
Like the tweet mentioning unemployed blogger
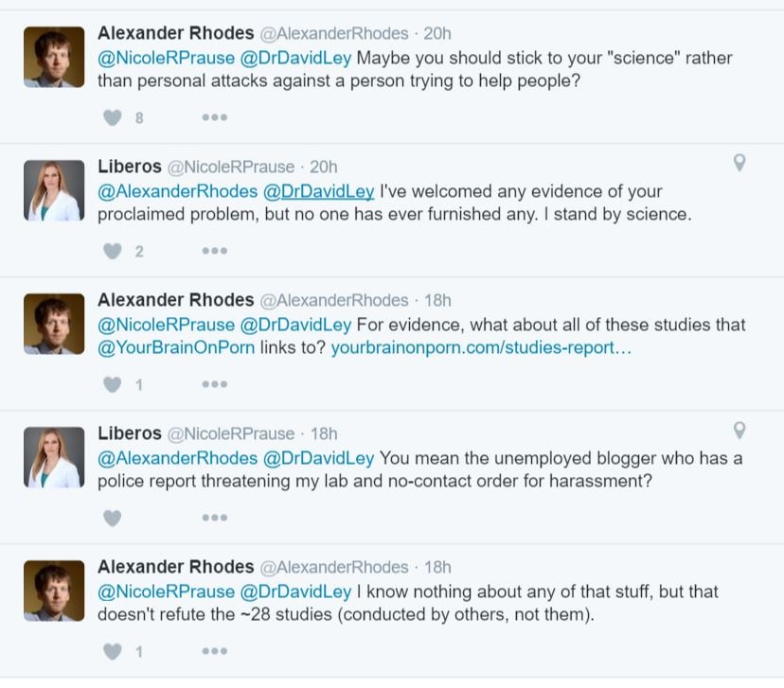click(113, 518)
